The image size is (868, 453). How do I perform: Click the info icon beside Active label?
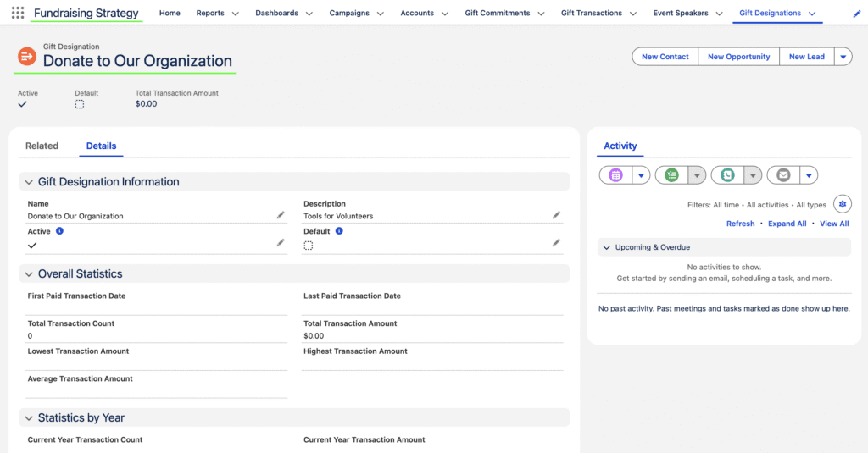point(59,231)
